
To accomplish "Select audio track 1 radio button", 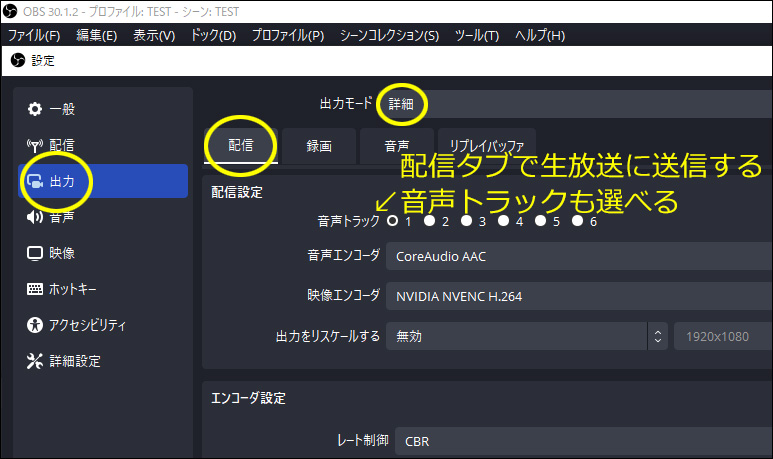I will tap(393, 221).
